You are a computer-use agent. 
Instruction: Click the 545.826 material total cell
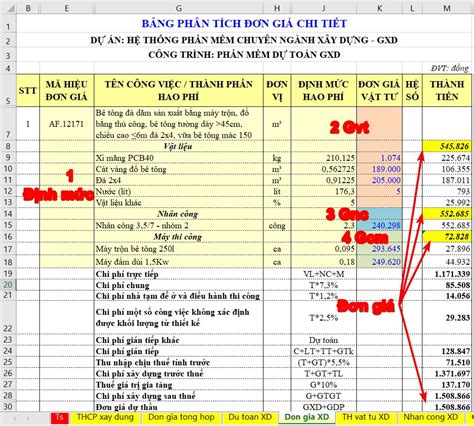click(447, 146)
